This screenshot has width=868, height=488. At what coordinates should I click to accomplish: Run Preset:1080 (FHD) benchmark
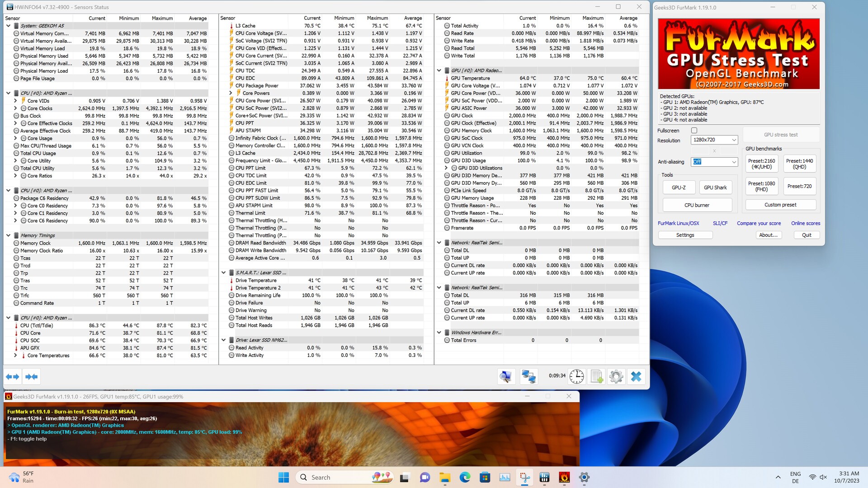pos(761,186)
